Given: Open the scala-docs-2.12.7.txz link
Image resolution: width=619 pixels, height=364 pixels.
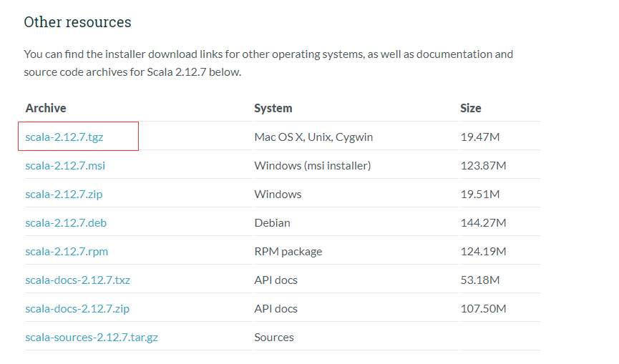Looking at the screenshot, I should pyautogui.click(x=77, y=280).
